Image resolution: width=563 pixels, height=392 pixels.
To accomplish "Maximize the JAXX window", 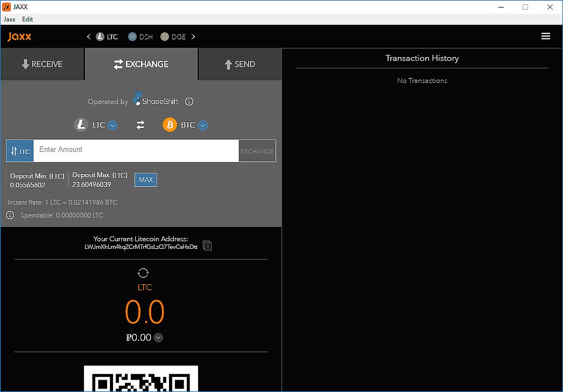I will pos(525,7).
